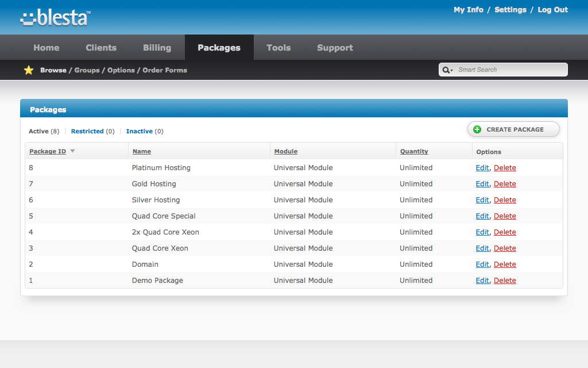Select Groups in the sub-navigation
Viewport: 588px width, 368px height.
click(x=87, y=70)
